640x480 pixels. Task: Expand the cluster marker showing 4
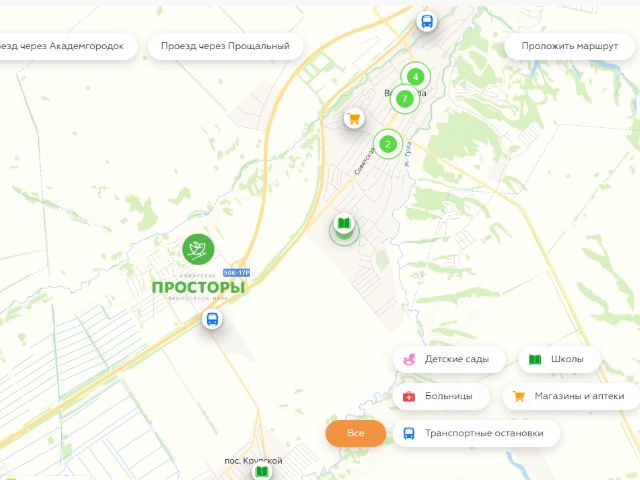[416, 76]
